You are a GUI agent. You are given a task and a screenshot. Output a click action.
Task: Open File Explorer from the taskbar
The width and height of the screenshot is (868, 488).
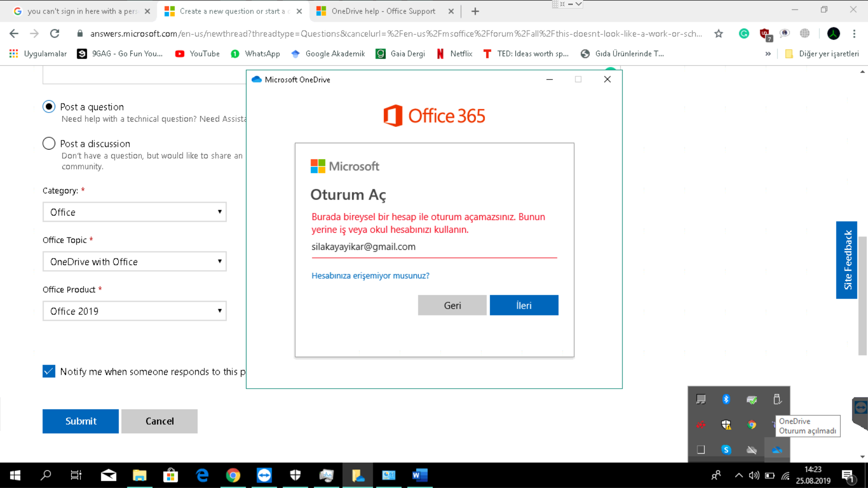pyautogui.click(x=139, y=475)
